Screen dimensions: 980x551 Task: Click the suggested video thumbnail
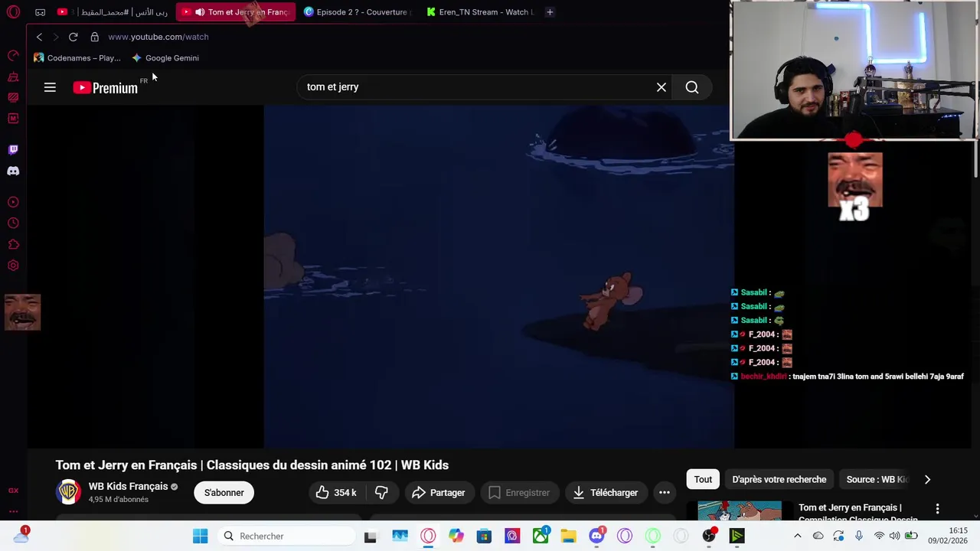tap(740, 510)
